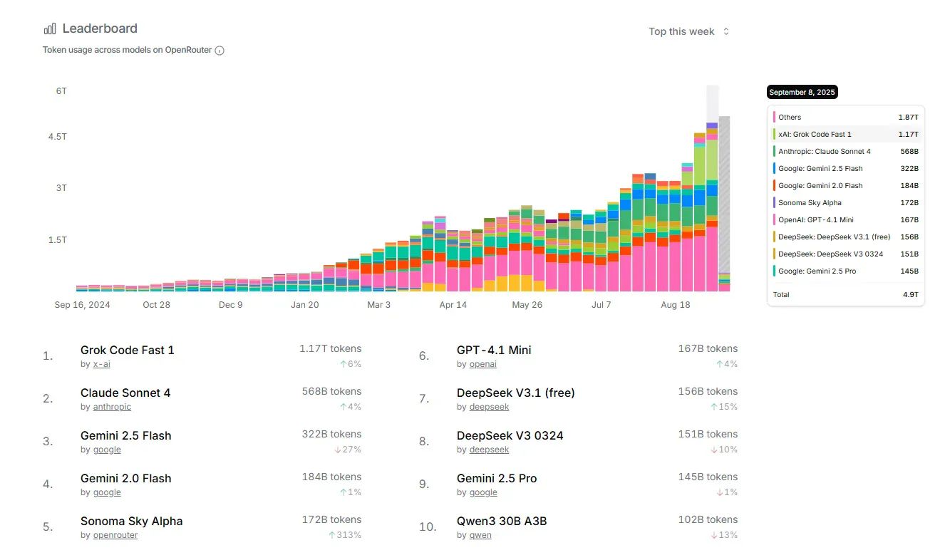Image resolution: width=950 pixels, height=560 pixels.
Task: Click the pink Others legend swatch
Action: (x=775, y=117)
